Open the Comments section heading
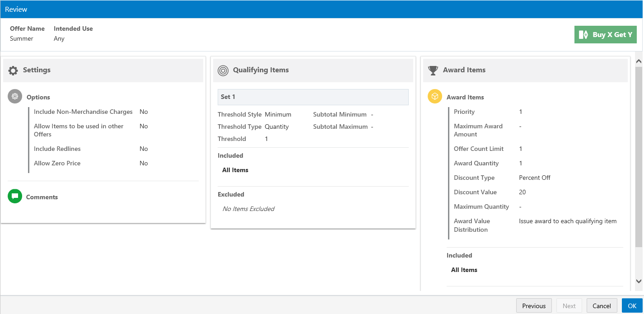 42,197
